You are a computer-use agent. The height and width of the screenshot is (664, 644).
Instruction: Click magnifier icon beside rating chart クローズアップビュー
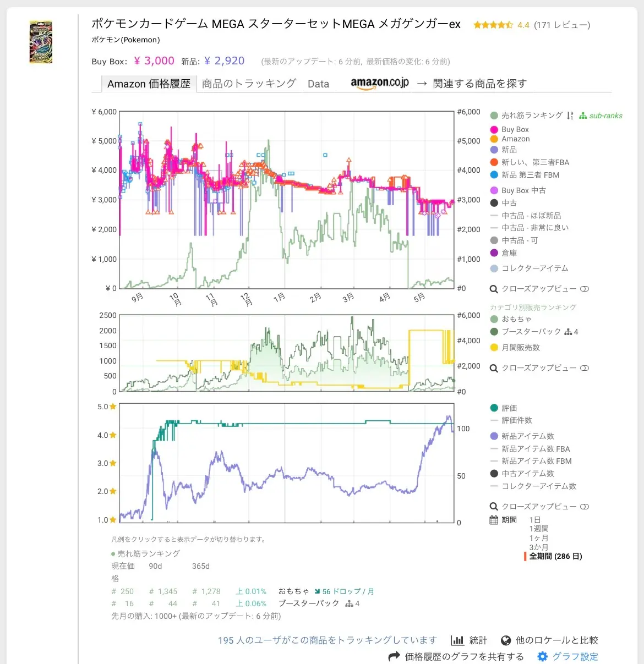[494, 507]
